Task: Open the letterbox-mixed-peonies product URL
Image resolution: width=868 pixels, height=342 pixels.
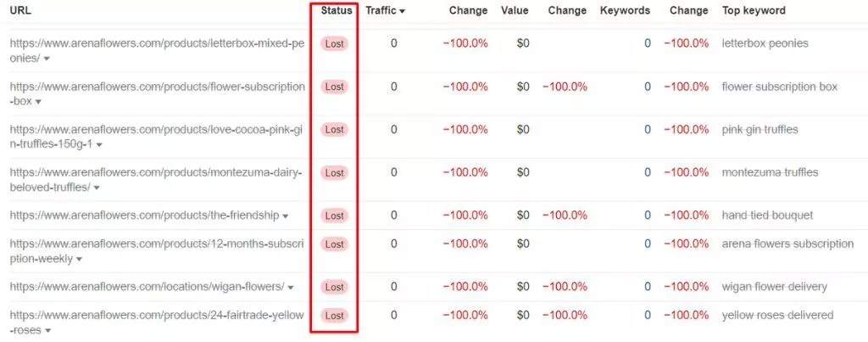Action: click(157, 43)
